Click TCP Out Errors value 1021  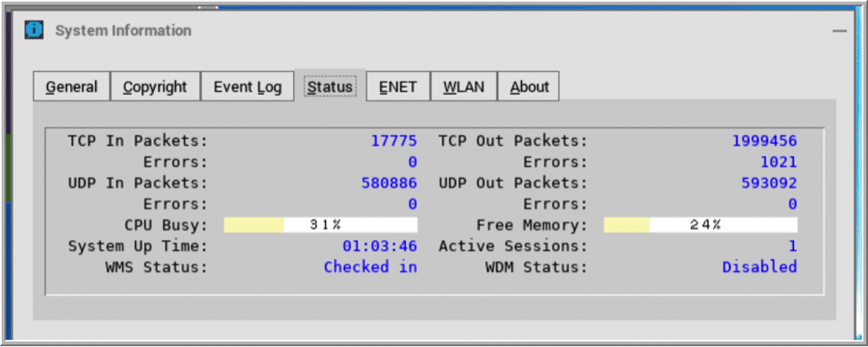pos(778,162)
